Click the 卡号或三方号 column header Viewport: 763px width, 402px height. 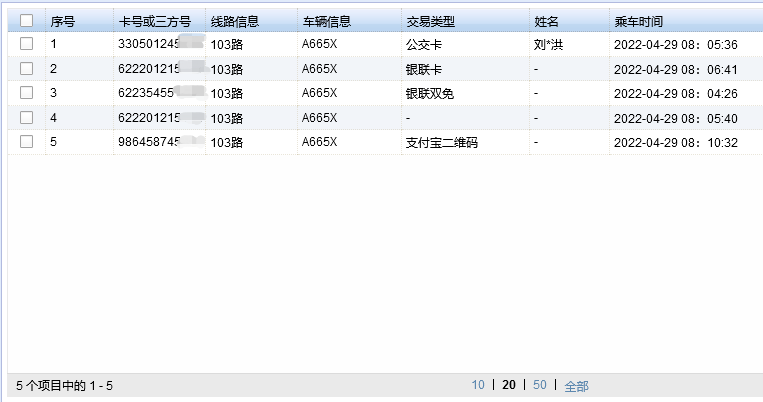pyautogui.click(x=154, y=21)
